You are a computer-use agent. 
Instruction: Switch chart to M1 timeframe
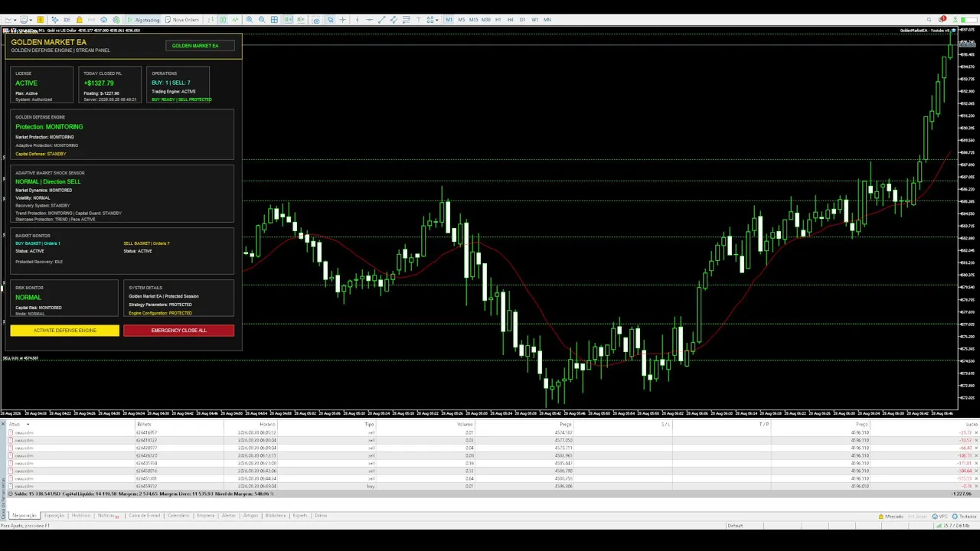[x=449, y=19]
